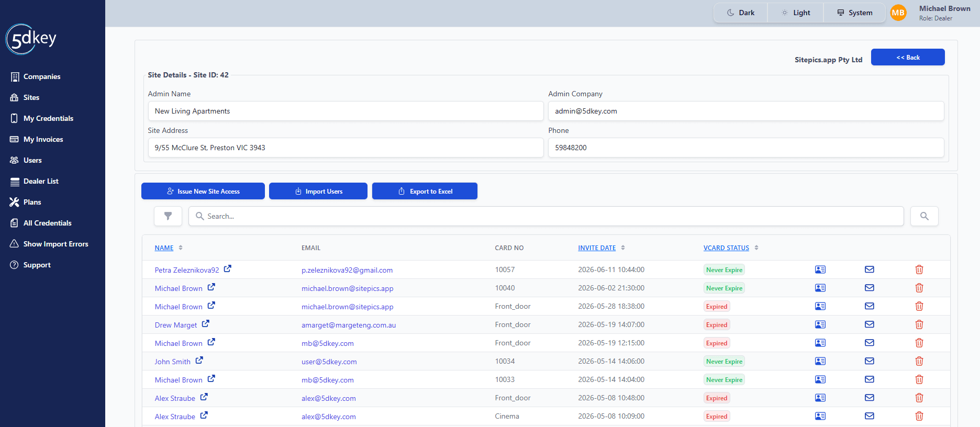This screenshot has height=427, width=980.
Task: Send email icon for Petra Zeleznikova92 row
Action: pos(870,269)
